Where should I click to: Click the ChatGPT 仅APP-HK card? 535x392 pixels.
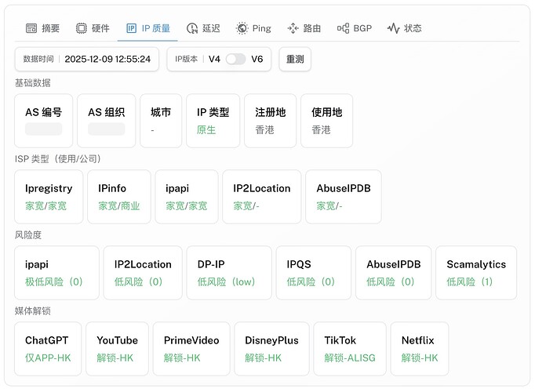[x=48, y=349]
